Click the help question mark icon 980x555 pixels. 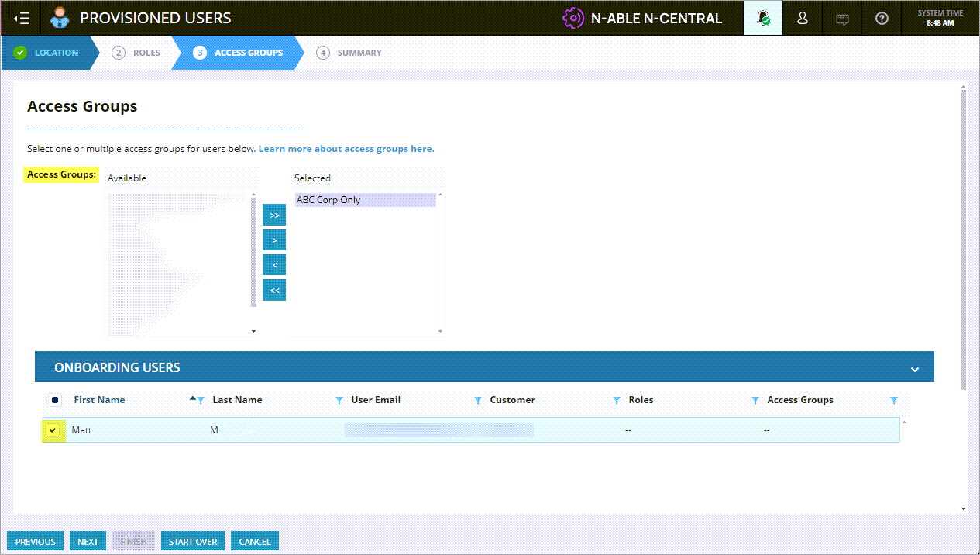click(882, 19)
